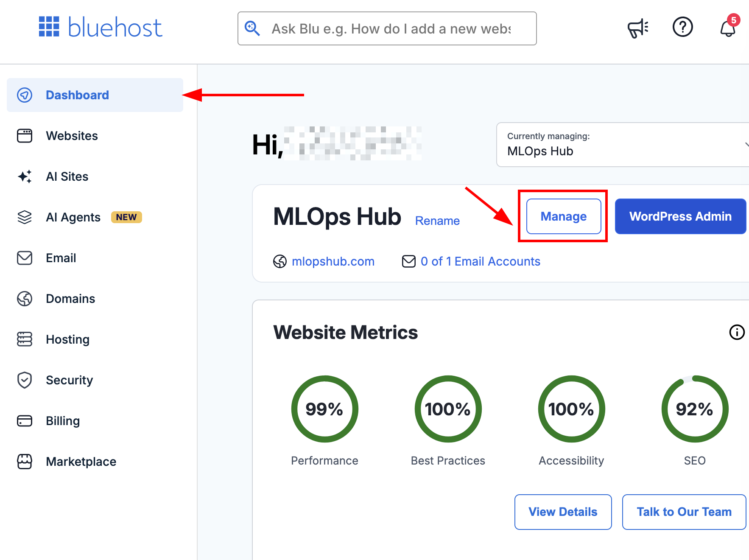
Task: Click the Domains globe icon in sidebar
Action: click(x=25, y=299)
